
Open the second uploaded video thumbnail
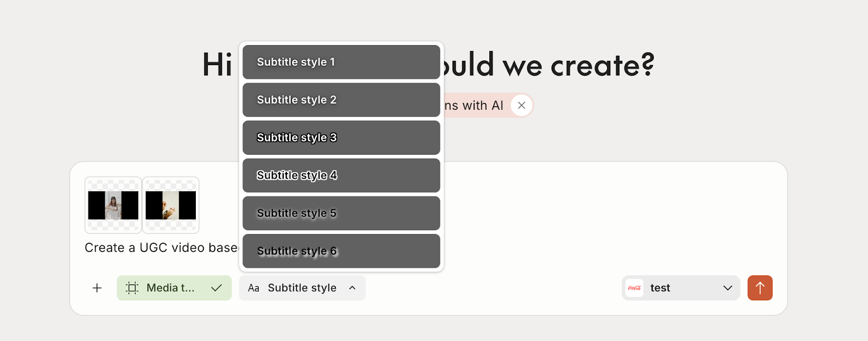pyautogui.click(x=171, y=205)
